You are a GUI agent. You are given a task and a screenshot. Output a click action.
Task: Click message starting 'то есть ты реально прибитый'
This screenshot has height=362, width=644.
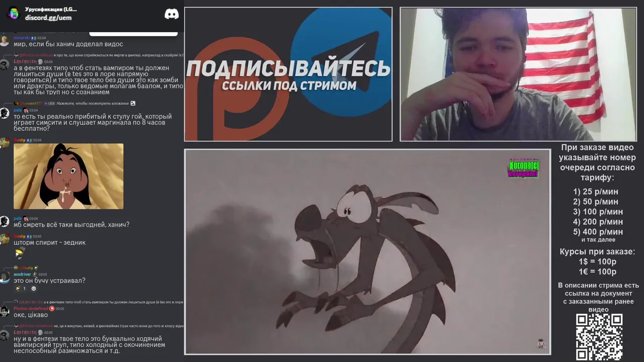pos(93,123)
